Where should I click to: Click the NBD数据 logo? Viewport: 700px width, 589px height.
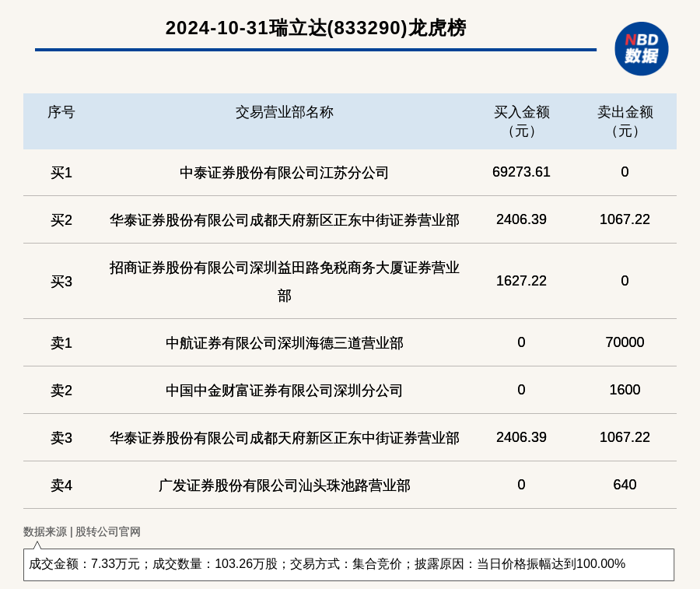point(641,49)
